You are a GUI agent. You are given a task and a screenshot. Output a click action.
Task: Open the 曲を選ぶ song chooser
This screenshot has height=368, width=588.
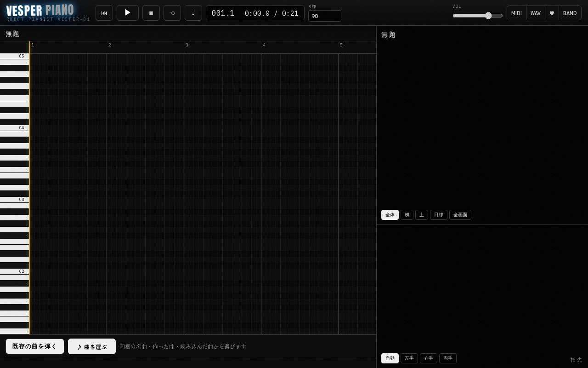coord(92,346)
